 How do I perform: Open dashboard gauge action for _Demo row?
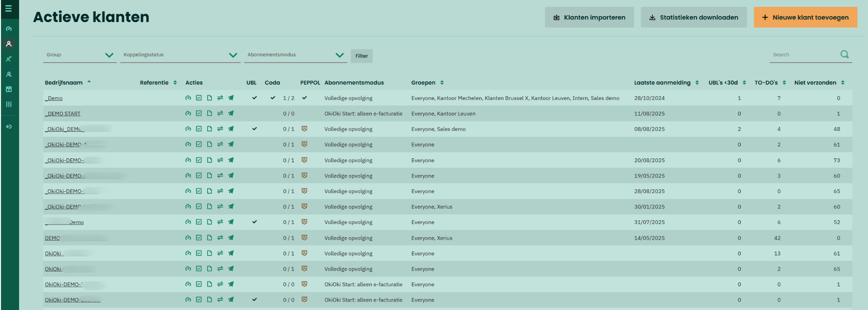tap(188, 98)
